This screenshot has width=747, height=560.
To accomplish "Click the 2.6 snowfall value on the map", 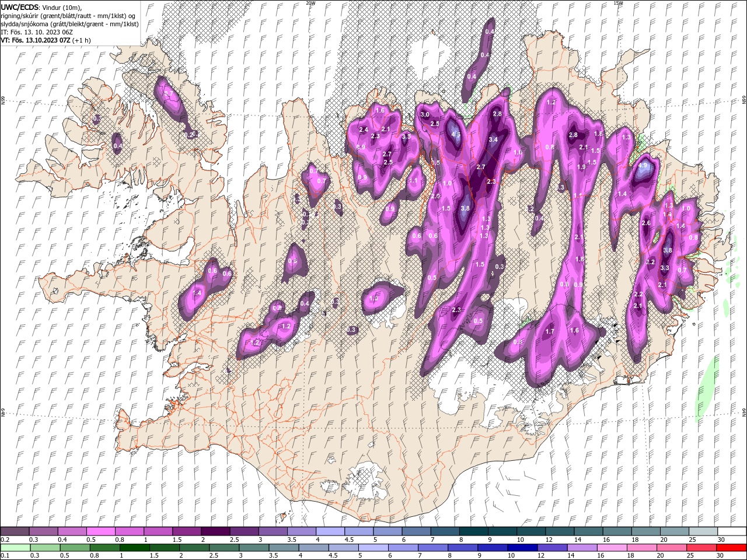I will (x=646, y=223).
